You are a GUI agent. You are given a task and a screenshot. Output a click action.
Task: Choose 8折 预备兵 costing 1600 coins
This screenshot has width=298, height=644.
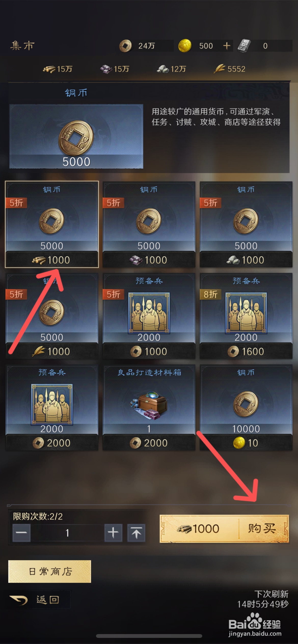[x=246, y=316]
